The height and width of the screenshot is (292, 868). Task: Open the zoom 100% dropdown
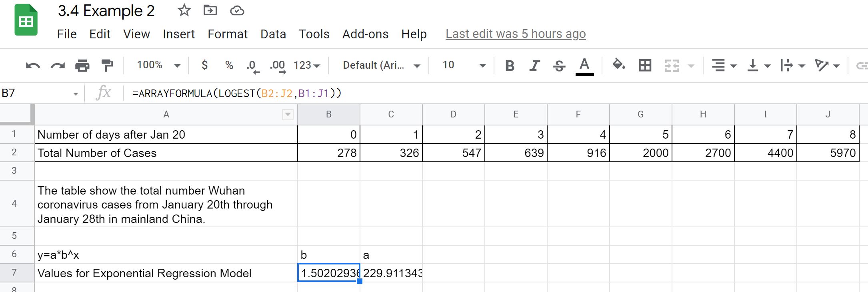point(159,65)
